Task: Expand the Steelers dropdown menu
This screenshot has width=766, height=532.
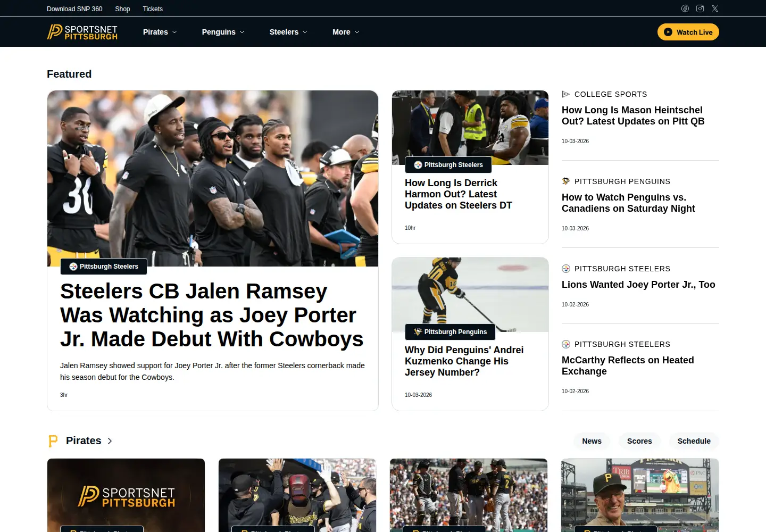Action: [x=288, y=32]
